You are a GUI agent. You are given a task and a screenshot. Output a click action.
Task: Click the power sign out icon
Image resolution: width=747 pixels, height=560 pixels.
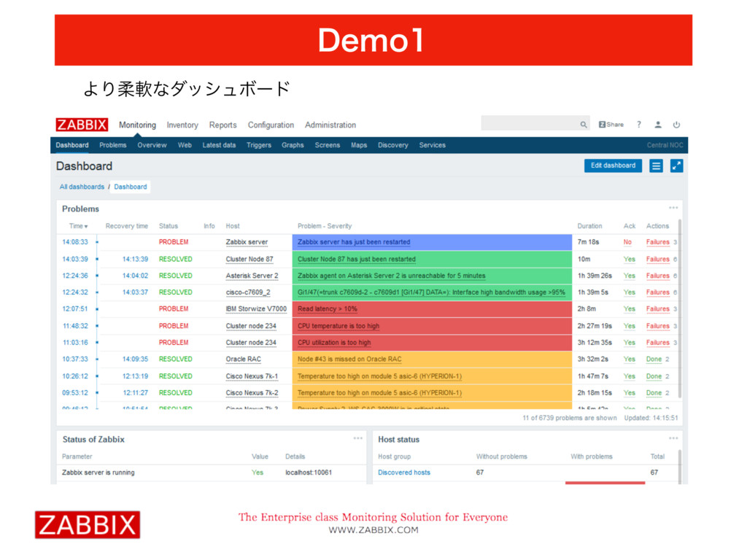tap(676, 125)
